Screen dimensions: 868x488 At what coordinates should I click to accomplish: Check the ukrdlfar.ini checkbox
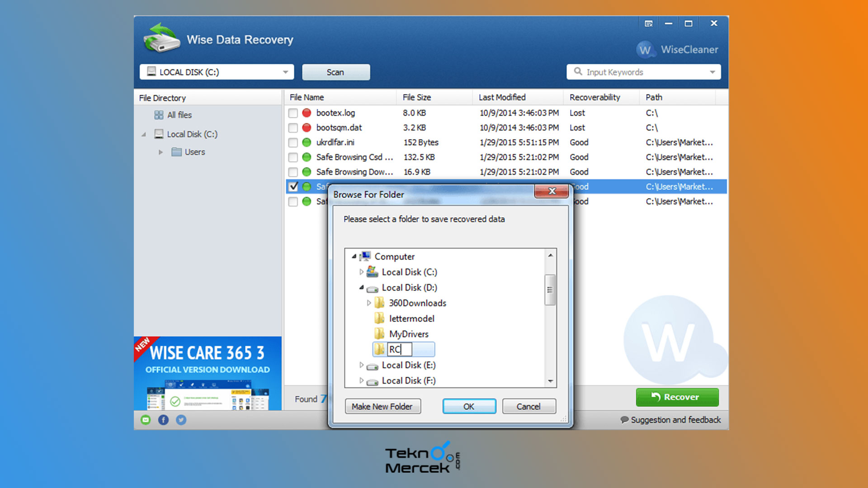point(293,143)
